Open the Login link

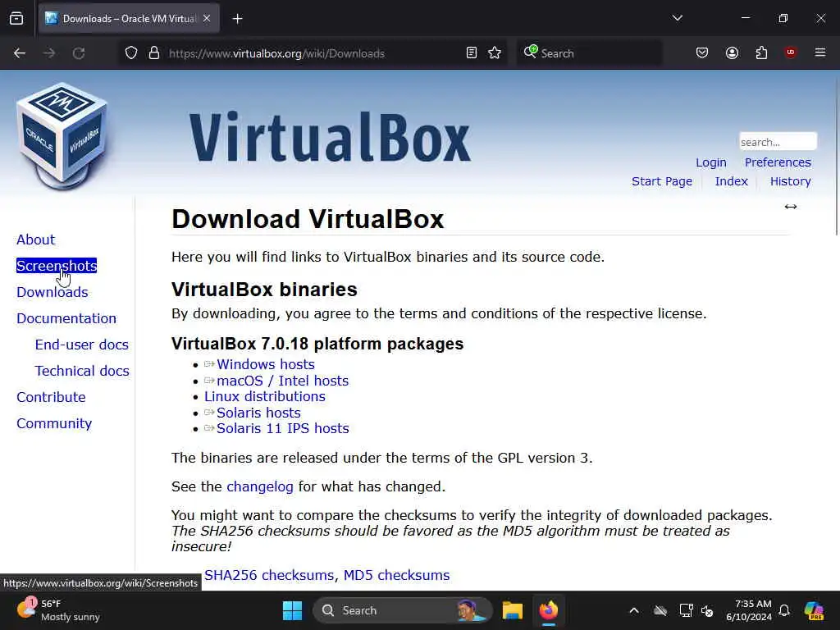tap(711, 162)
